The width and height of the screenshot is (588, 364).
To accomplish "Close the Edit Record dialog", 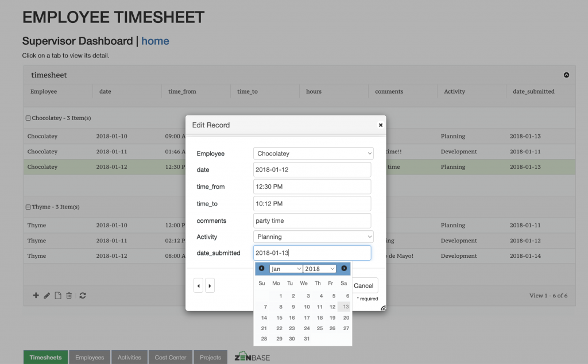I will (380, 125).
